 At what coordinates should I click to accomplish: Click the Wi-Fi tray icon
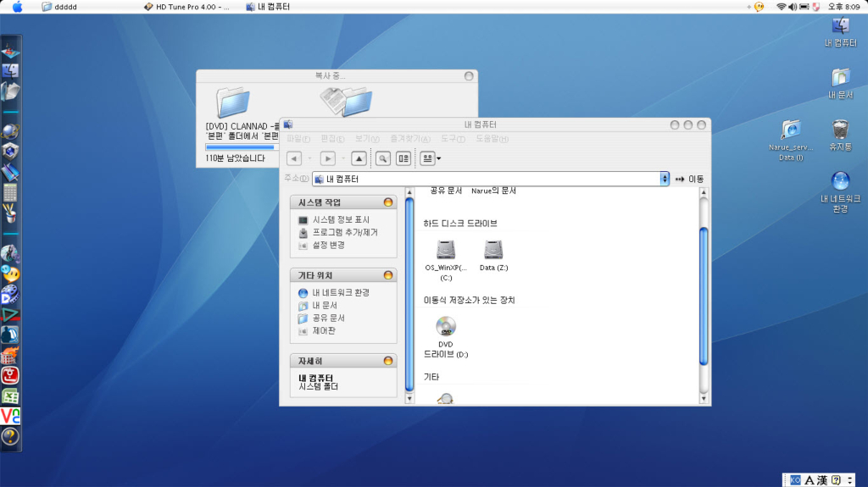pyautogui.click(x=781, y=7)
